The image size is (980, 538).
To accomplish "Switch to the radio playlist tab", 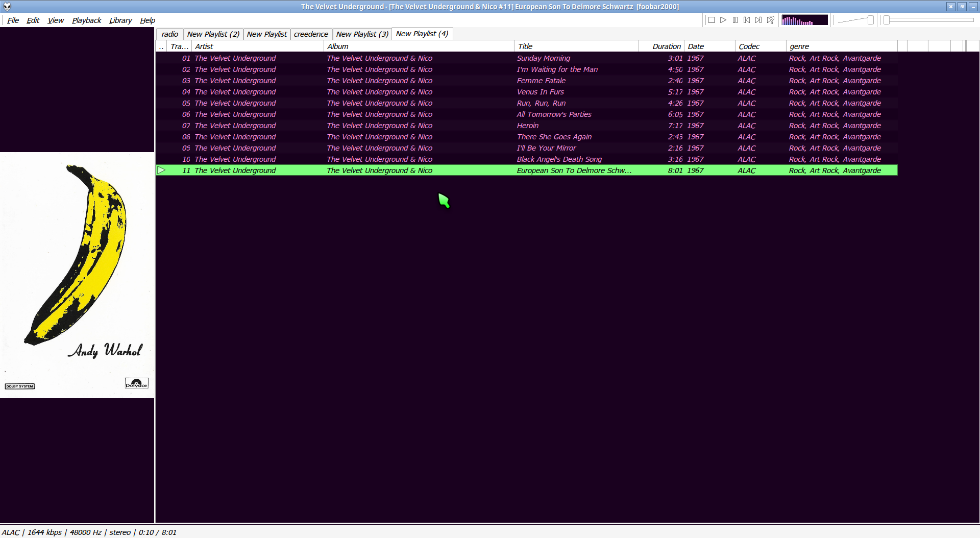I will click(x=170, y=34).
